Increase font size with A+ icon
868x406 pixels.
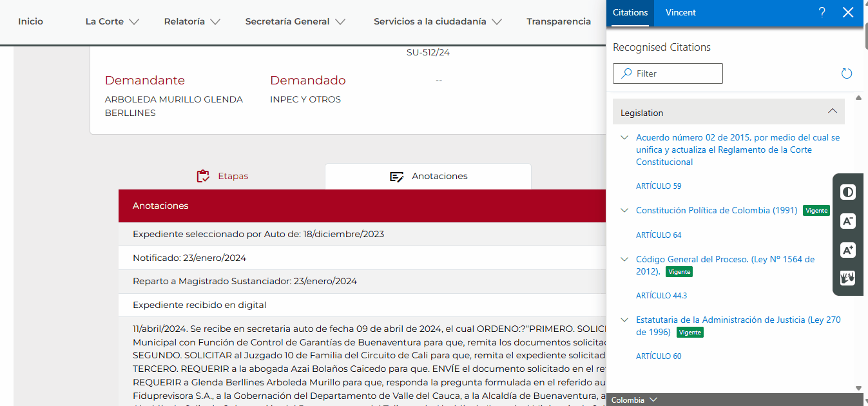848,250
